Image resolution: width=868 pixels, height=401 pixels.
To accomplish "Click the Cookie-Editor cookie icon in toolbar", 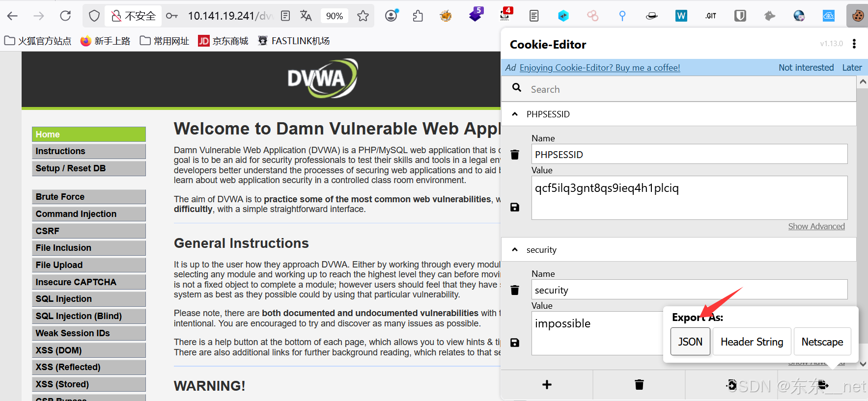I will coord(858,16).
